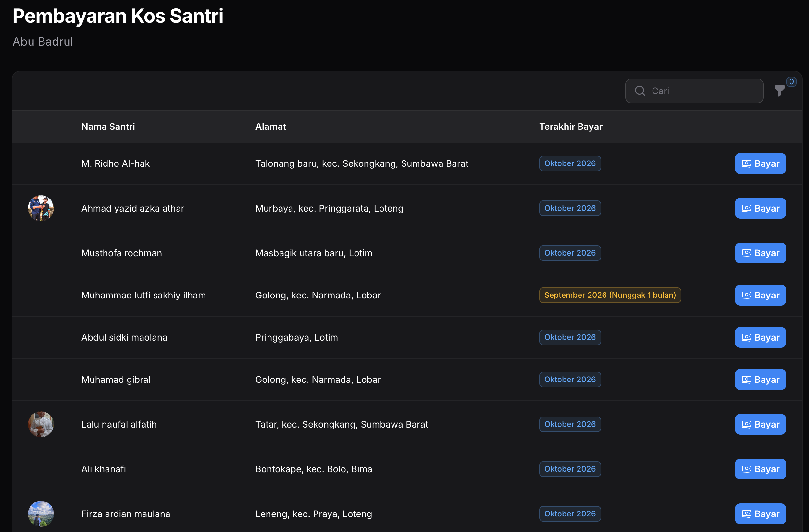Pay for Musthofa rochman with Bayar button
Image resolution: width=809 pixels, height=532 pixels.
(760, 253)
